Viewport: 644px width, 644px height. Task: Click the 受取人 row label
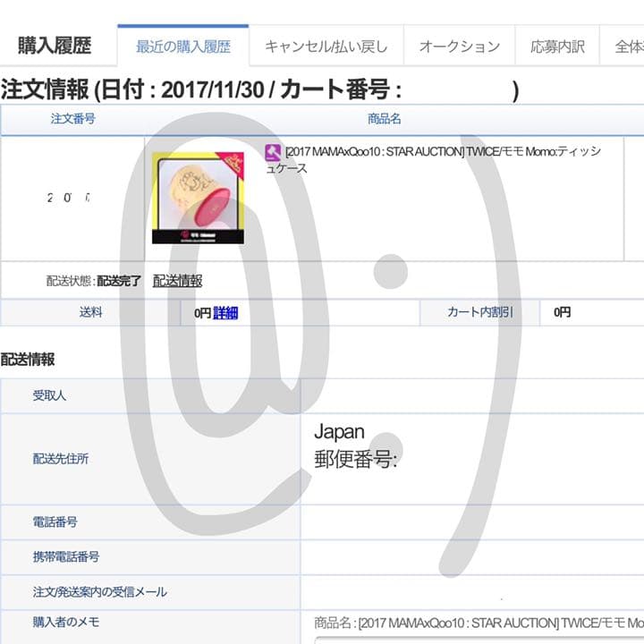pos(49,395)
